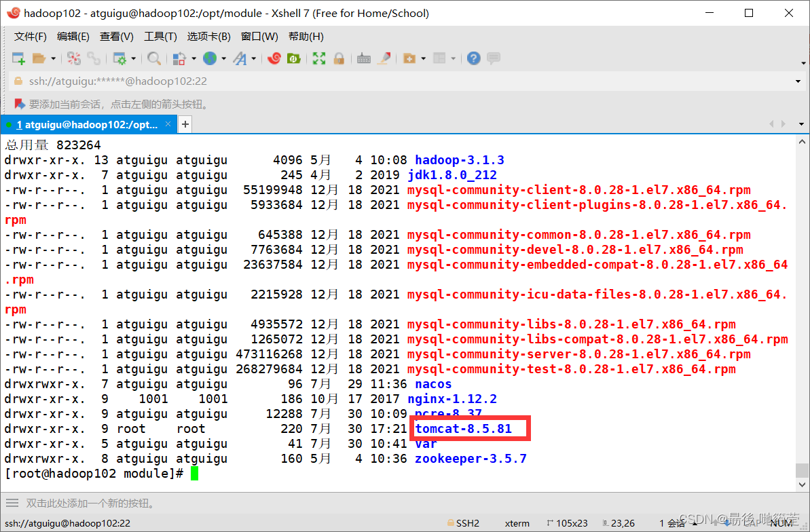Screen dimensions: 810x532
Task: Open the on-screen keyboard icon
Action: pyautogui.click(x=363, y=58)
